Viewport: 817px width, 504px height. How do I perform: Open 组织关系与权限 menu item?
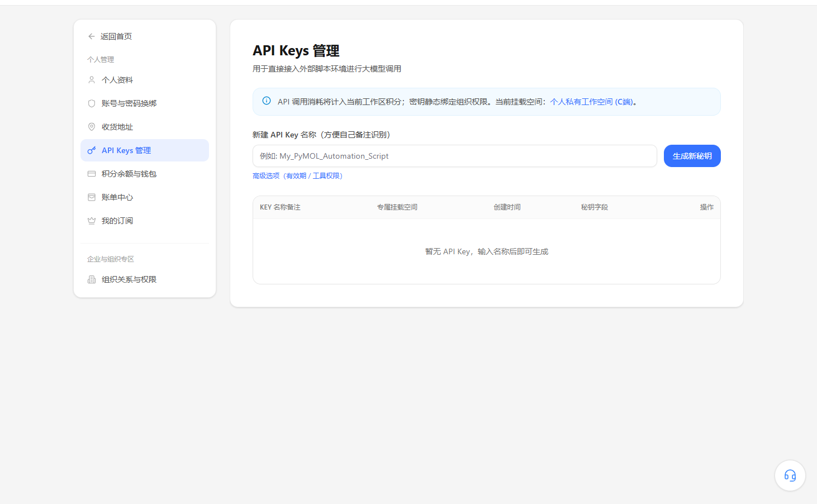coord(145,279)
